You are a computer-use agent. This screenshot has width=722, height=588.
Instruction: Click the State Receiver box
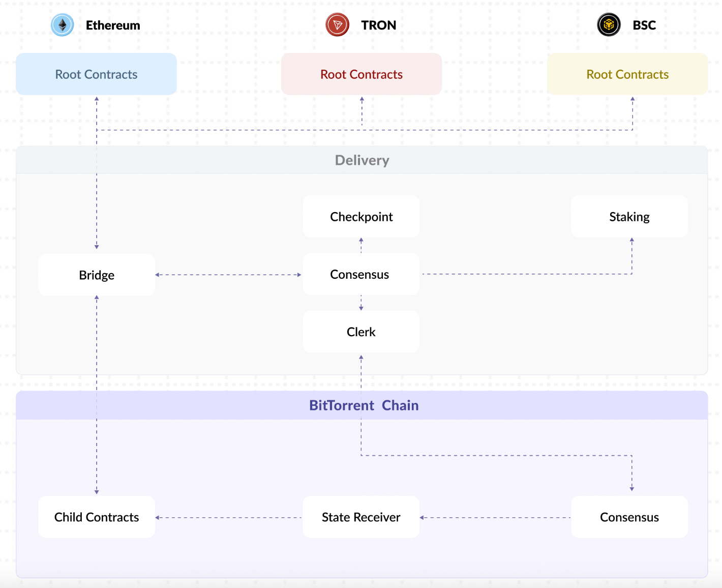[x=361, y=517]
